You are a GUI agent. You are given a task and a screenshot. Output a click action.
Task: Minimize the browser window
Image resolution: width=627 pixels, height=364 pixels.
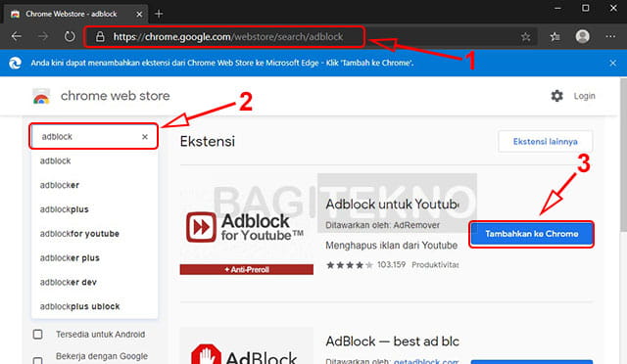pyautogui.click(x=557, y=8)
